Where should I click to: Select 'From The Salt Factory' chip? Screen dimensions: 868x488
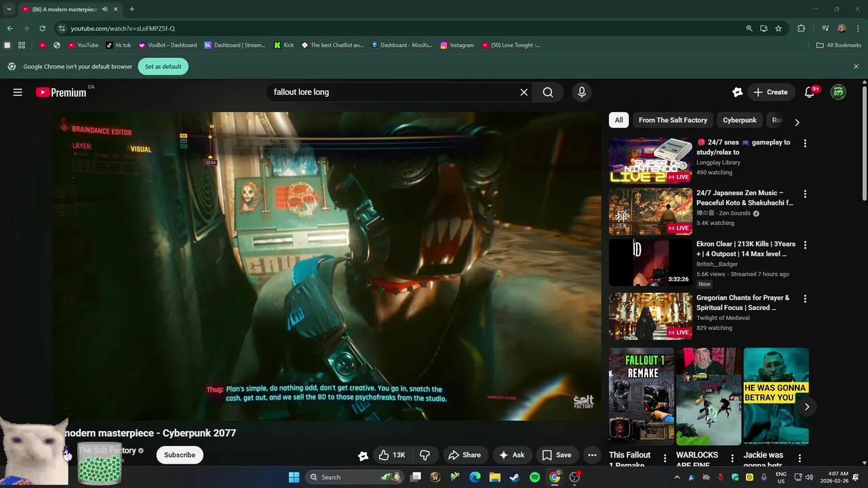[673, 120]
